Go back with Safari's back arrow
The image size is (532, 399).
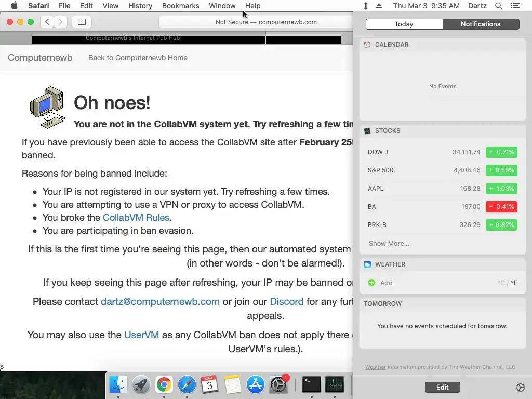47,22
